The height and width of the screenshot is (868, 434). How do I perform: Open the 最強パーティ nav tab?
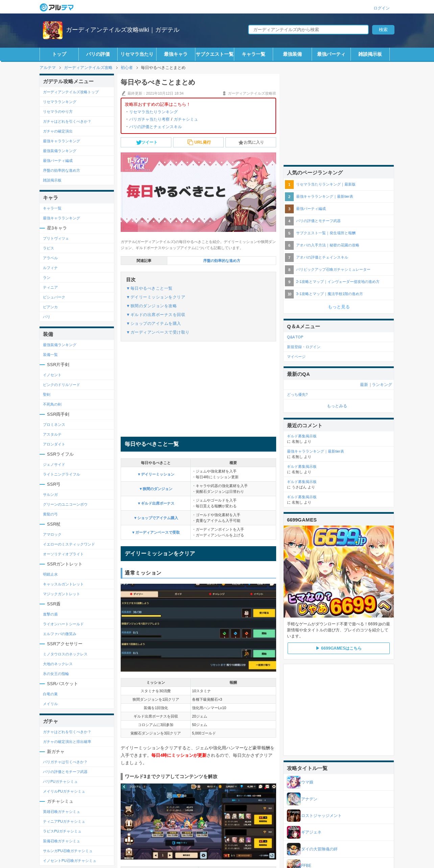point(331,54)
